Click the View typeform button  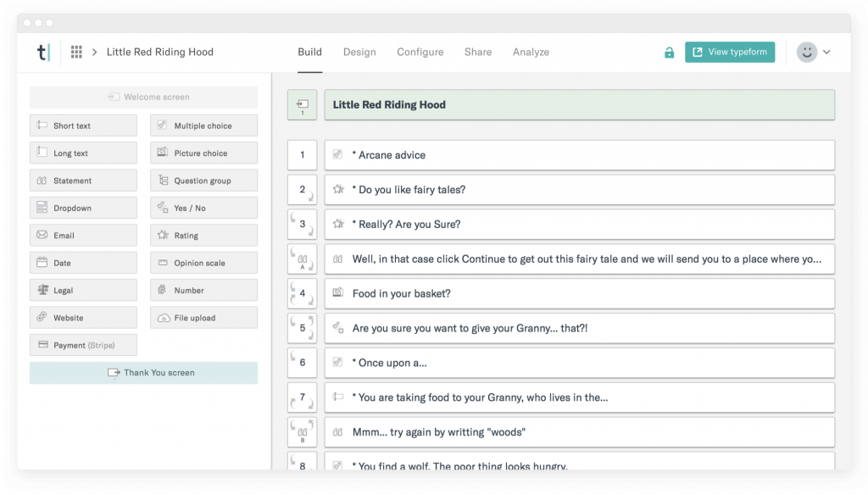point(730,52)
